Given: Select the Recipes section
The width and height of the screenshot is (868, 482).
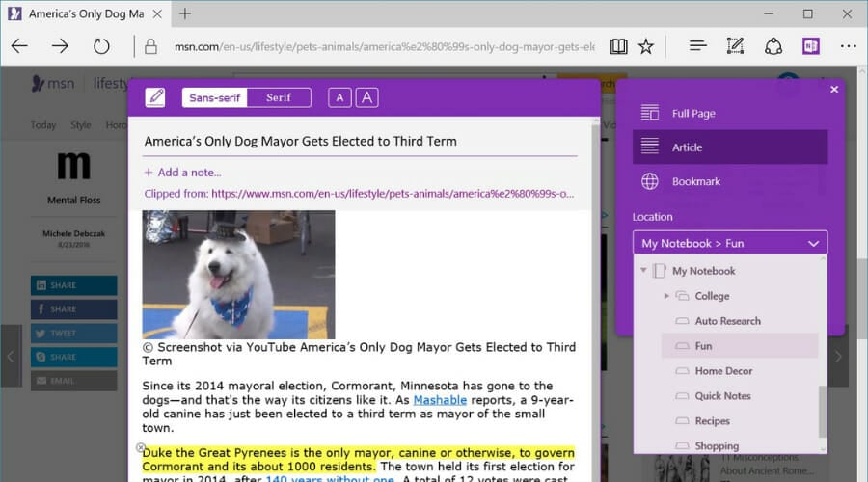Looking at the screenshot, I should click(740, 420).
